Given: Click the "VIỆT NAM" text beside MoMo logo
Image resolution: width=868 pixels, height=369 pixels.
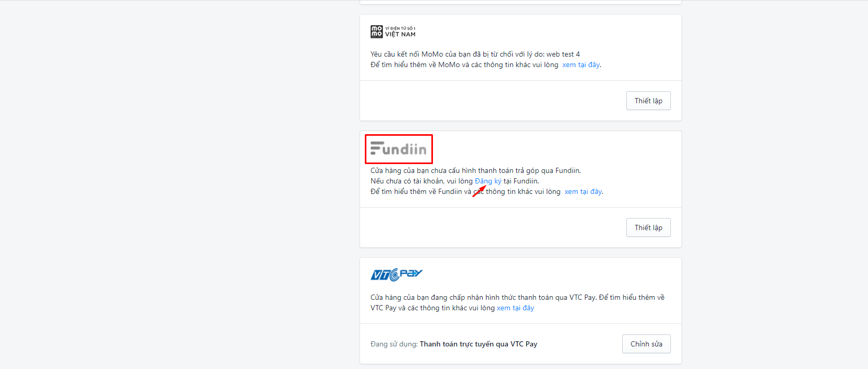Looking at the screenshot, I should (400, 35).
